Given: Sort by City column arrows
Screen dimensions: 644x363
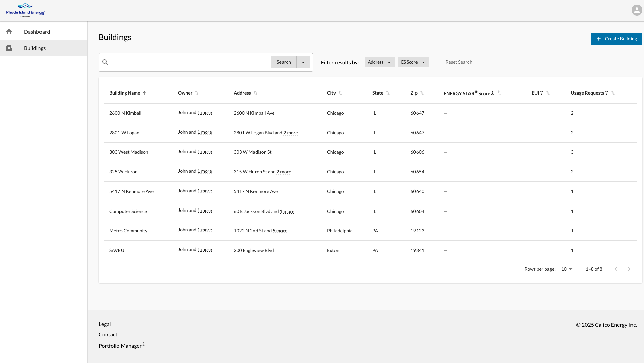Looking at the screenshot, I should tap(340, 93).
